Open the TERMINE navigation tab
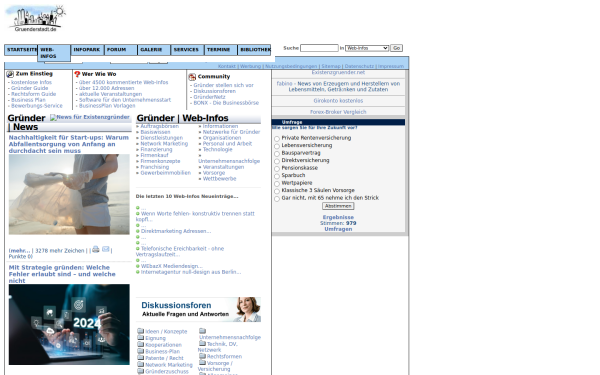The height and width of the screenshot is (375, 600). click(x=220, y=50)
